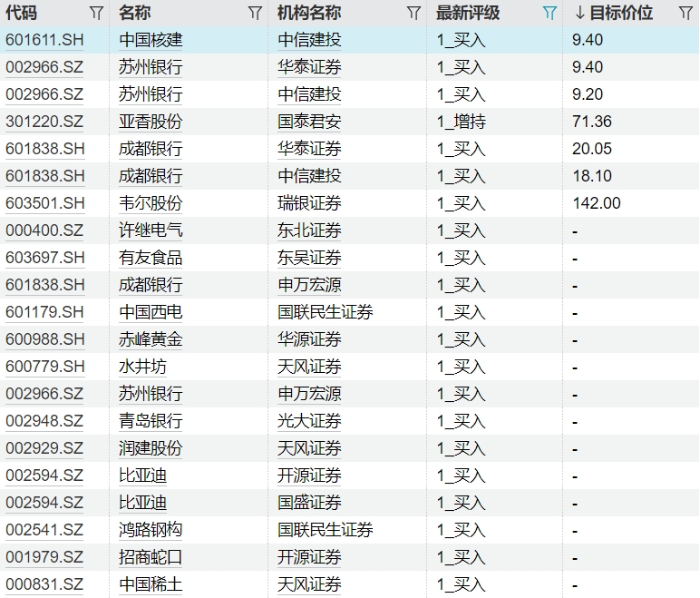Click the 代码 column header
Viewport: 700px width, 598px height.
(21, 13)
